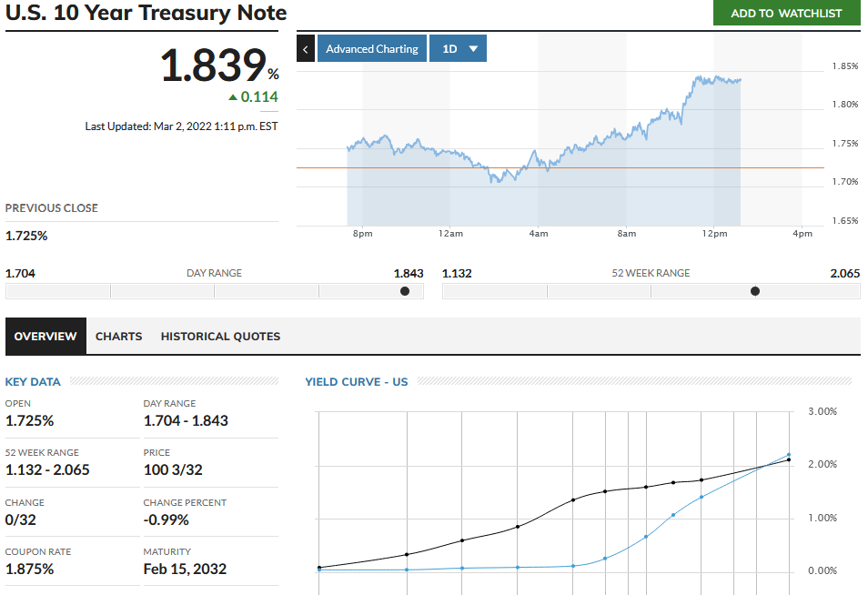This screenshot has height=595, width=868.
Task: Click the 1.70% price axis label
Action: 845,182
